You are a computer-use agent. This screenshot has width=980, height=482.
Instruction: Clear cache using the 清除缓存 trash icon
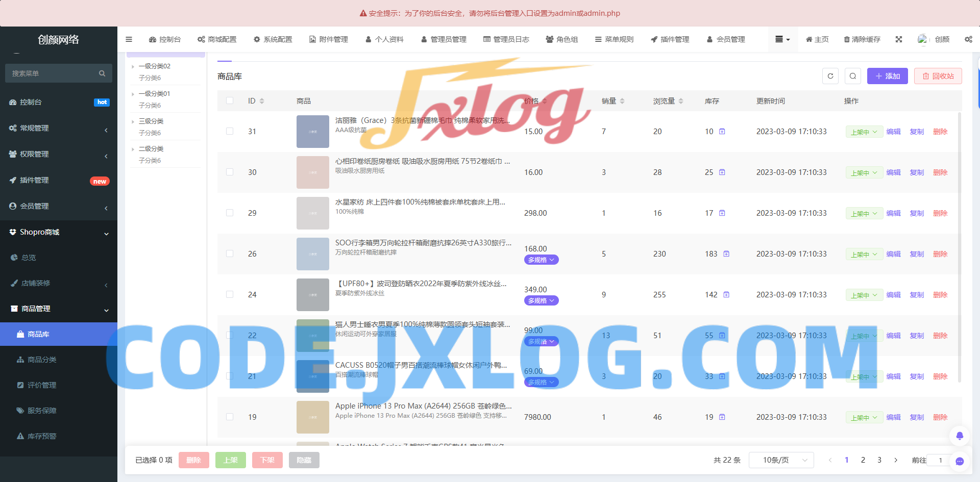point(862,39)
